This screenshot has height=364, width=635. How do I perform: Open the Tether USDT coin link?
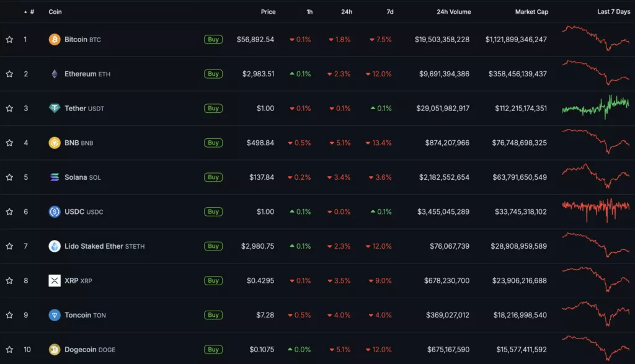click(84, 108)
